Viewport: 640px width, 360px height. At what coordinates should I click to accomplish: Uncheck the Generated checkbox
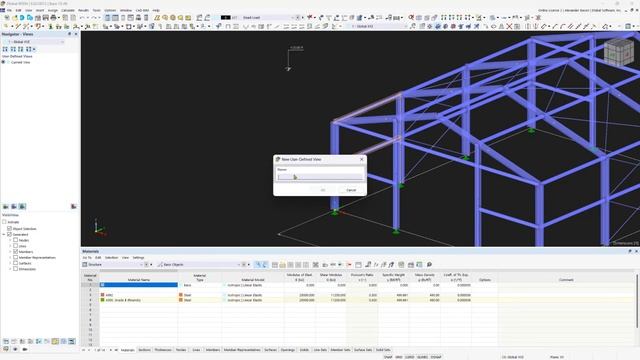pyautogui.click(x=9, y=235)
